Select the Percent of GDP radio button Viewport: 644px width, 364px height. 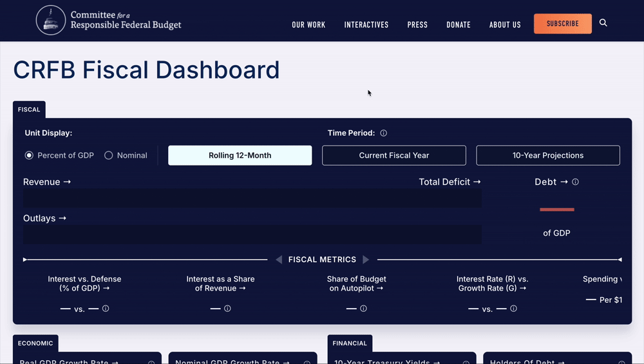[x=29, y=155]
